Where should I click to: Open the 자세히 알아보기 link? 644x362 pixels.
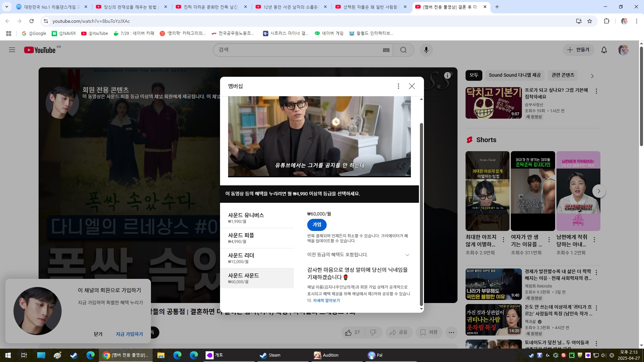tap(326, 301)
